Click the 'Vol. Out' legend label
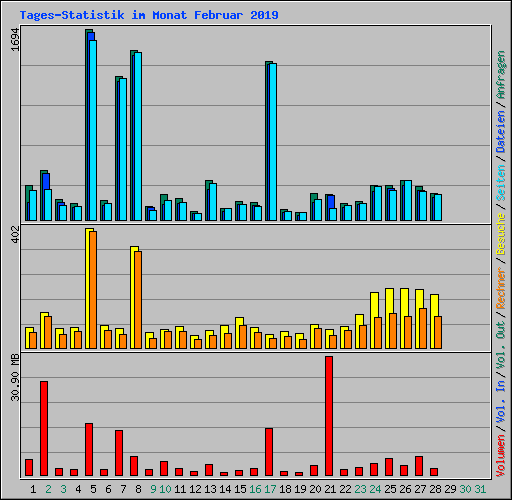Viewport: 512px width, 500px height. point(501,345)
